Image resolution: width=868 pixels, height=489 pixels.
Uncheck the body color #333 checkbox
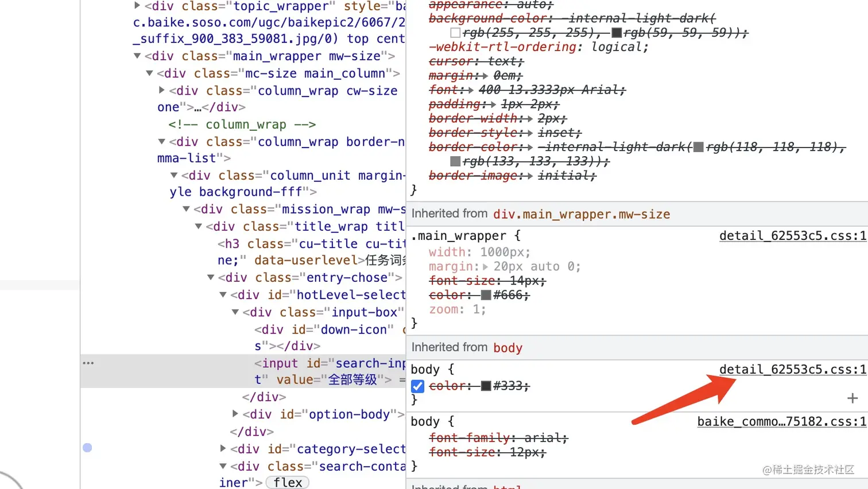click(418, 386)
